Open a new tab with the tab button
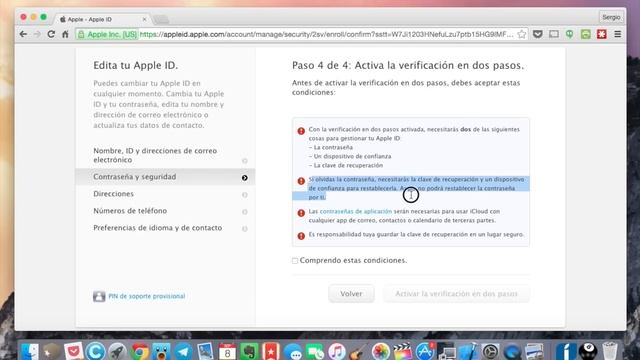640x360 pixels. (161, 19)
